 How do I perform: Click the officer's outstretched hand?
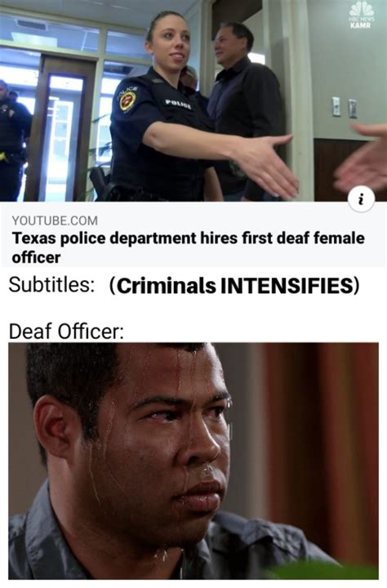(x=265, y=164)
